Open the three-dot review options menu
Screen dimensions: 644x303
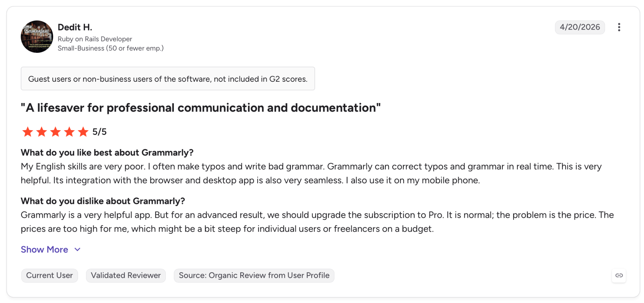pyautogui.click(x=619, y=27)
